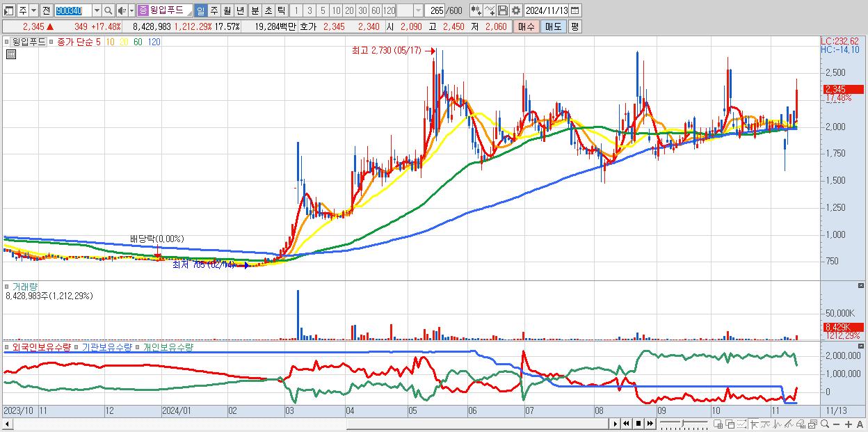
Task: Click the overlapping windows icon
Action: [x=730, y=424]
